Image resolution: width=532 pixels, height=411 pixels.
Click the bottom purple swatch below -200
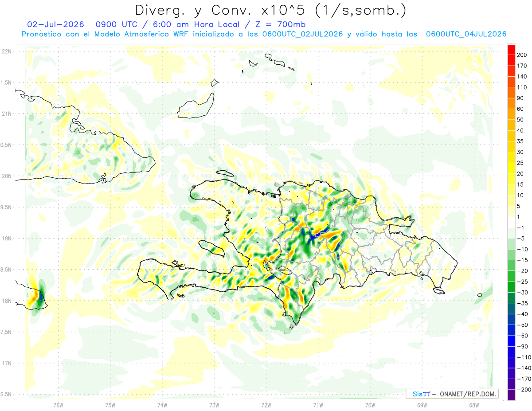click(511, 395)
